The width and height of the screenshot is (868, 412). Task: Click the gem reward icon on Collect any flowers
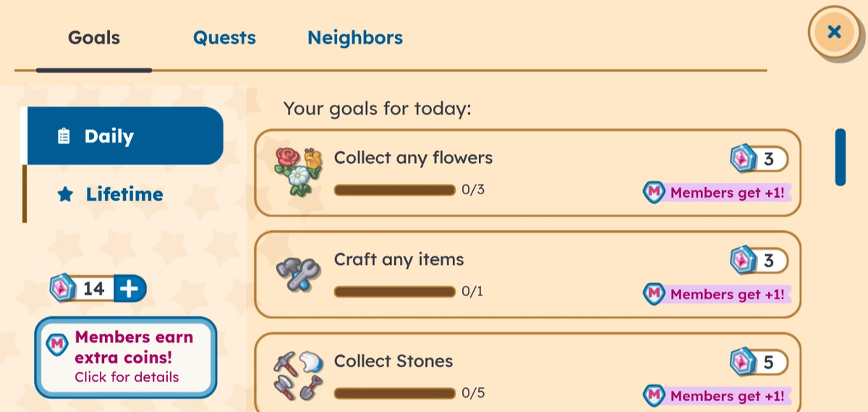(x=742, y=158)
